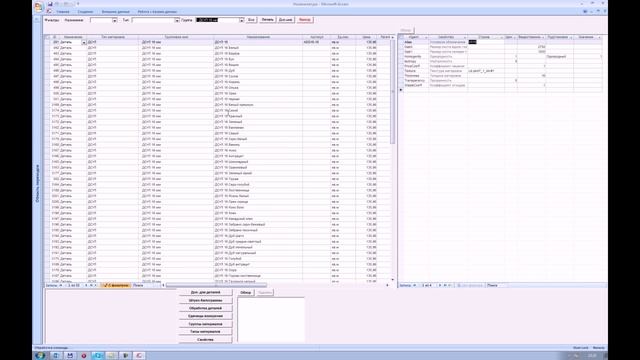Click the Единицы измерения button
640x360 pixels.
(205, 316)
